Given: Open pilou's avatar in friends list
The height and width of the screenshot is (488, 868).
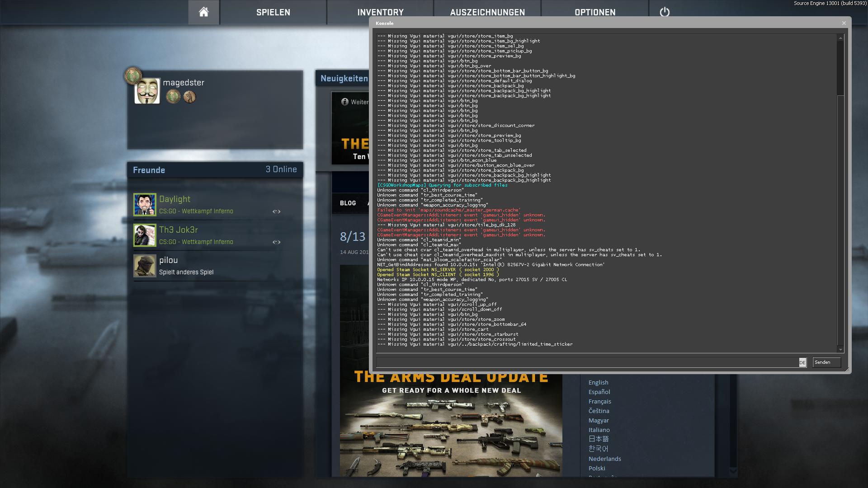Looking at the screenshot, I should [145, 266].
